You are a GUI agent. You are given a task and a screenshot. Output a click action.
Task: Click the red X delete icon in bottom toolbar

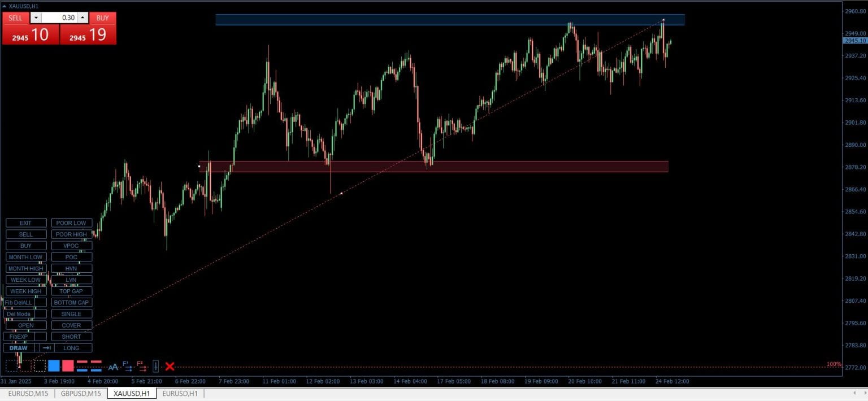pyautogui.click(x=169, y=366)
